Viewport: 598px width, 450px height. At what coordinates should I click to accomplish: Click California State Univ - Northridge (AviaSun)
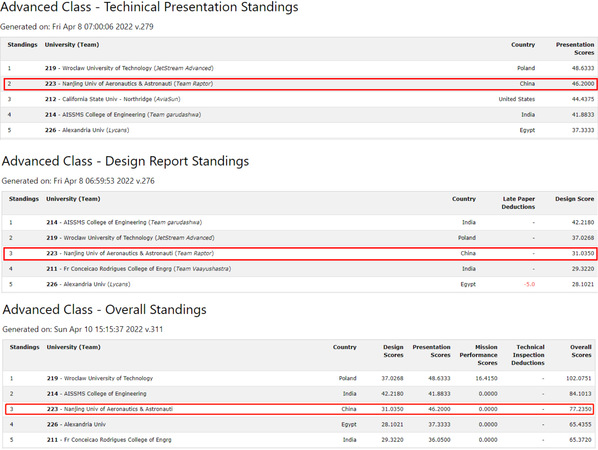point(113,99)
